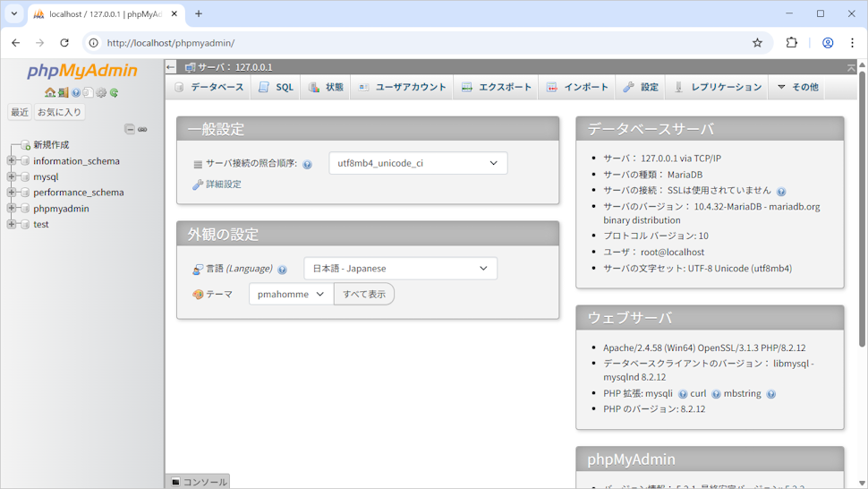
Task: Open the エクスポート tab
Action: (496, 87)
